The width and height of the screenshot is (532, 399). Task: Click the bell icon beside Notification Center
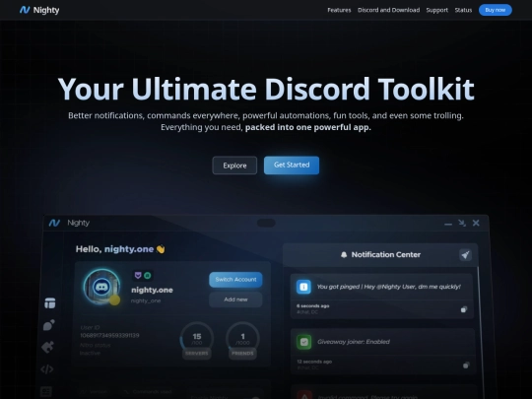(344, 255)
